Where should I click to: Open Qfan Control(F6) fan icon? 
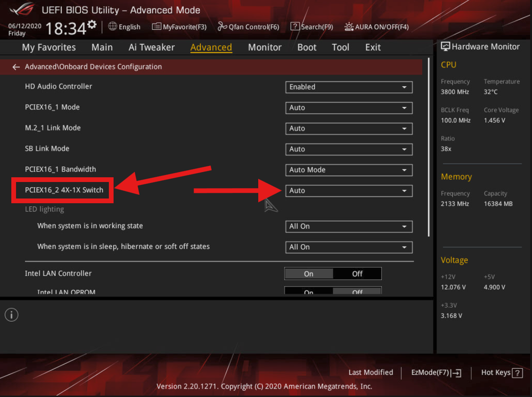point(222,26)
